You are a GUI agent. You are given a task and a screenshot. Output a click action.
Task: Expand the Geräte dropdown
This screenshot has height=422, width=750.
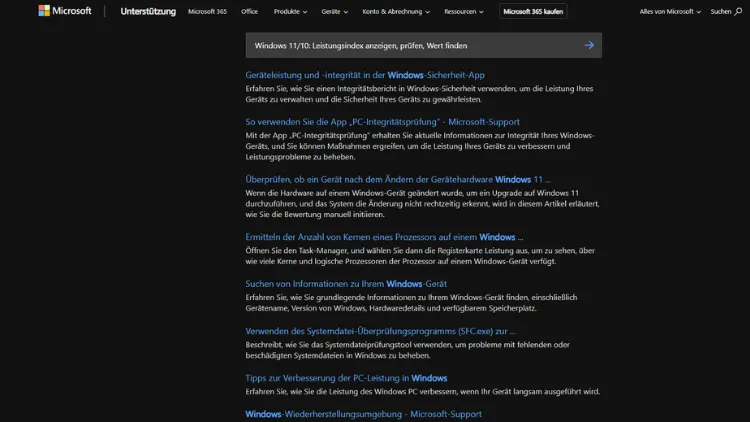coord(334,11)
